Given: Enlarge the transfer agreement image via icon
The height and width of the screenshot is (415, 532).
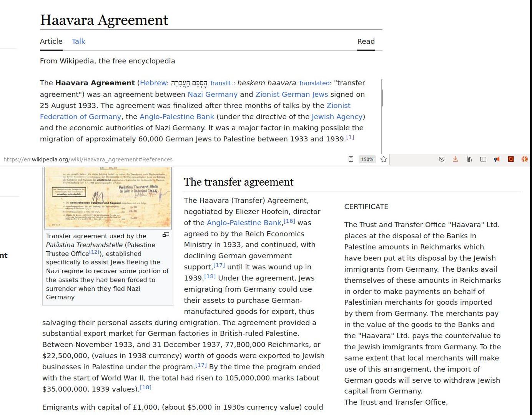Looking at the screenshot, I should click(166, 234).
